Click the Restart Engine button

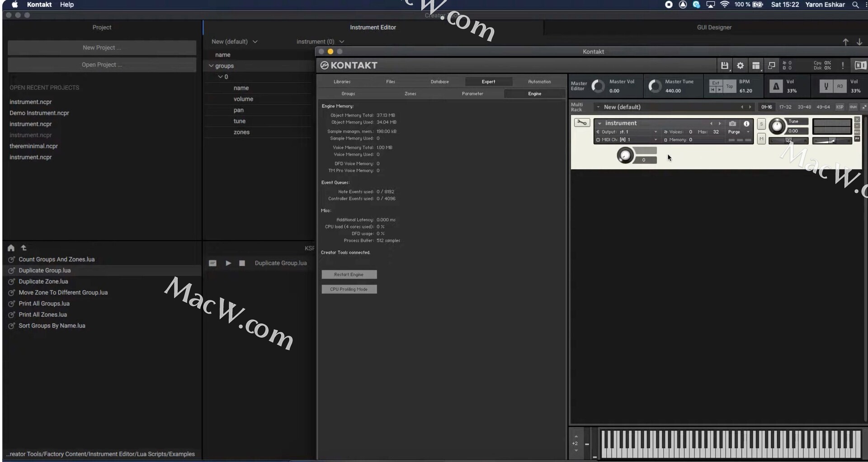point(349,275)
